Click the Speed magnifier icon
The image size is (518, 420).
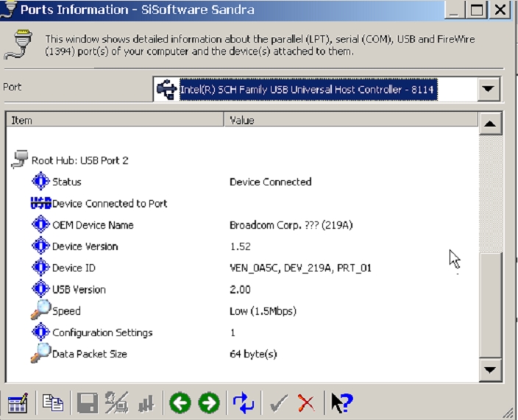(40, 310)
